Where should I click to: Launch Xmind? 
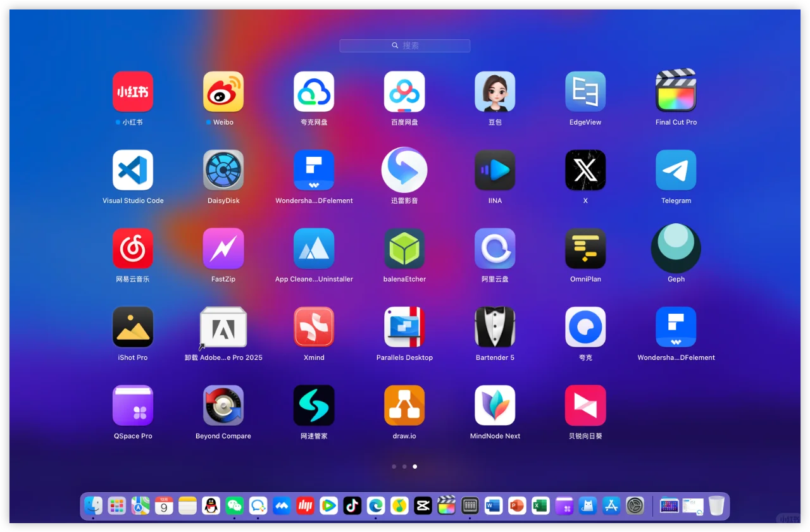pos(314,327)
